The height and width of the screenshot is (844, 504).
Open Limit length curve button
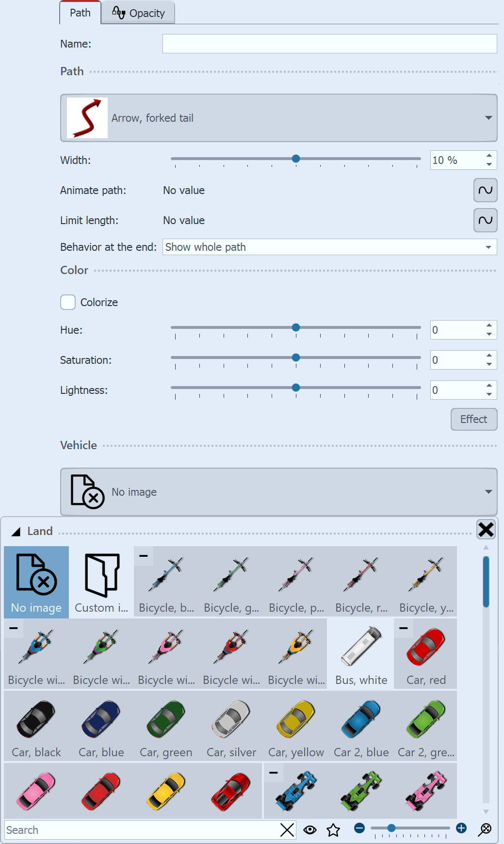pyautogui.click(x=485, y=220)
